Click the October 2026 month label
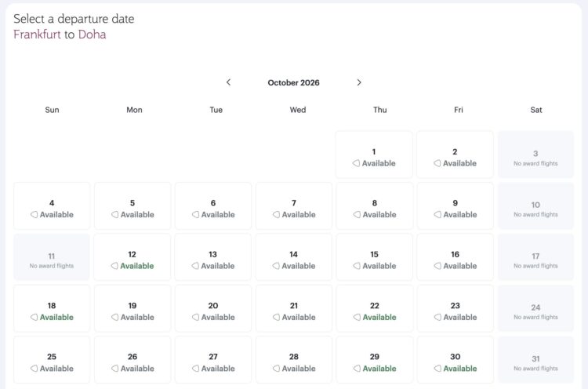 tap(294, 82)
